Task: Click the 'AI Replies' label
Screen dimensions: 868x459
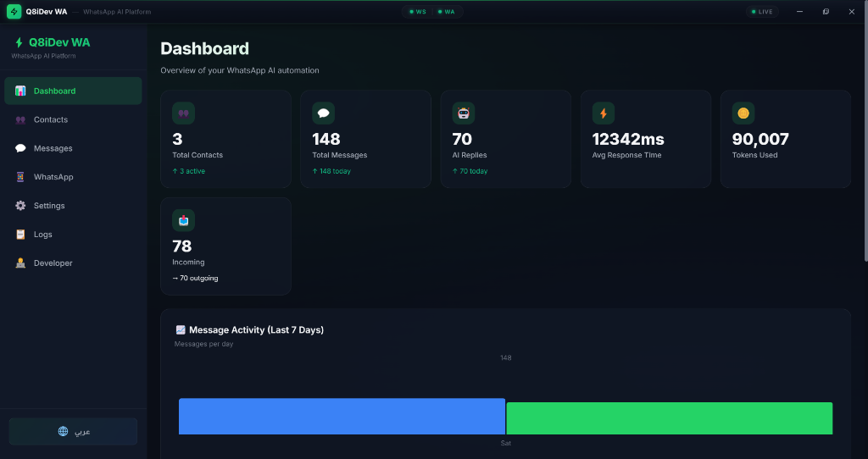Action: point(470,155)
